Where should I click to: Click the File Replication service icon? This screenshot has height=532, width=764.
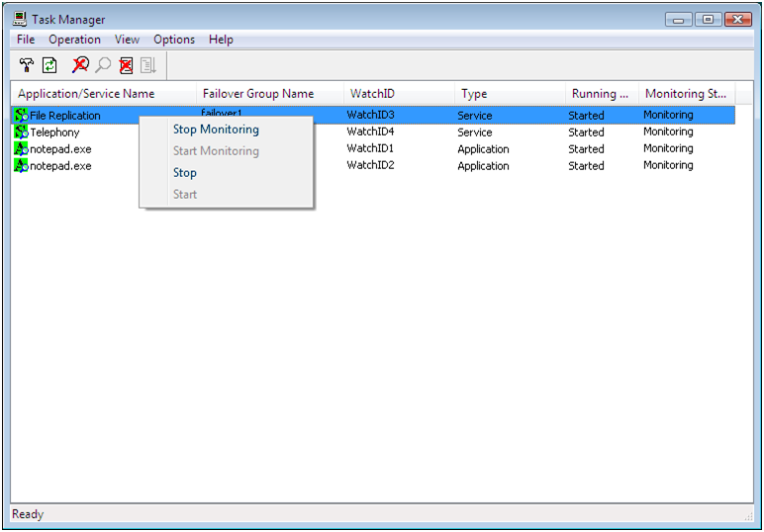[x=21, y=115]
